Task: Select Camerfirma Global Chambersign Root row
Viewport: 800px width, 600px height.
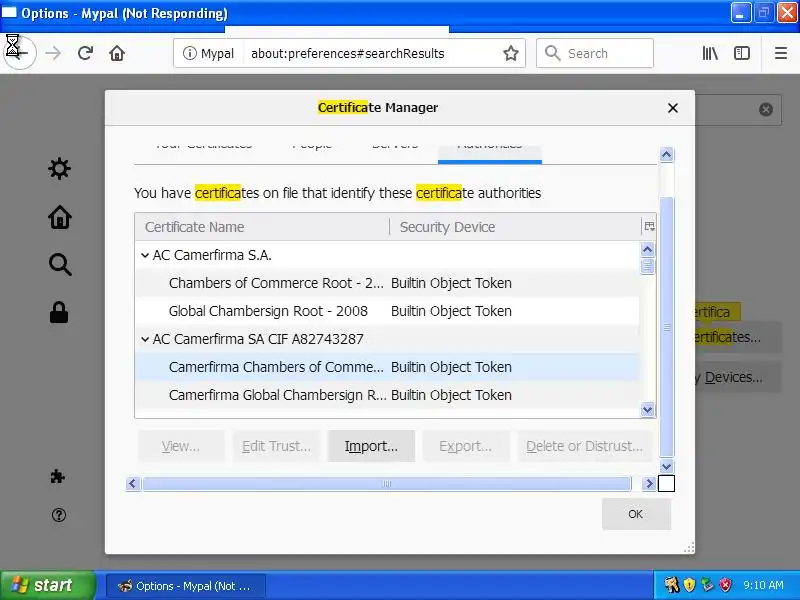Action: (x=387, y=395)
